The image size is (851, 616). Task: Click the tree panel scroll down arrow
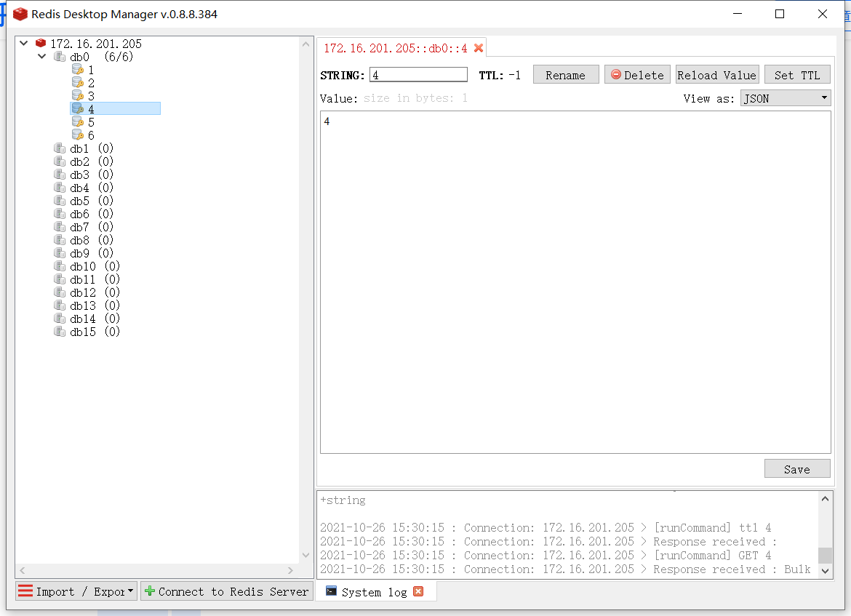(x=305, y=555)
